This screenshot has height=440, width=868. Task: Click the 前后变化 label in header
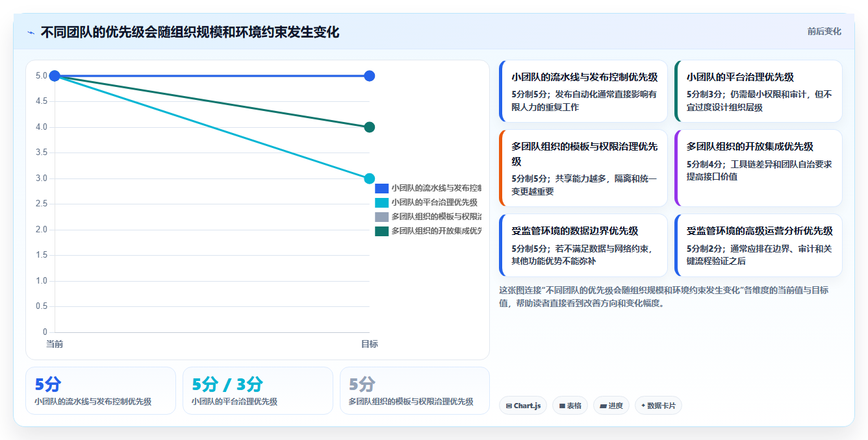click(x=824, y=31)
